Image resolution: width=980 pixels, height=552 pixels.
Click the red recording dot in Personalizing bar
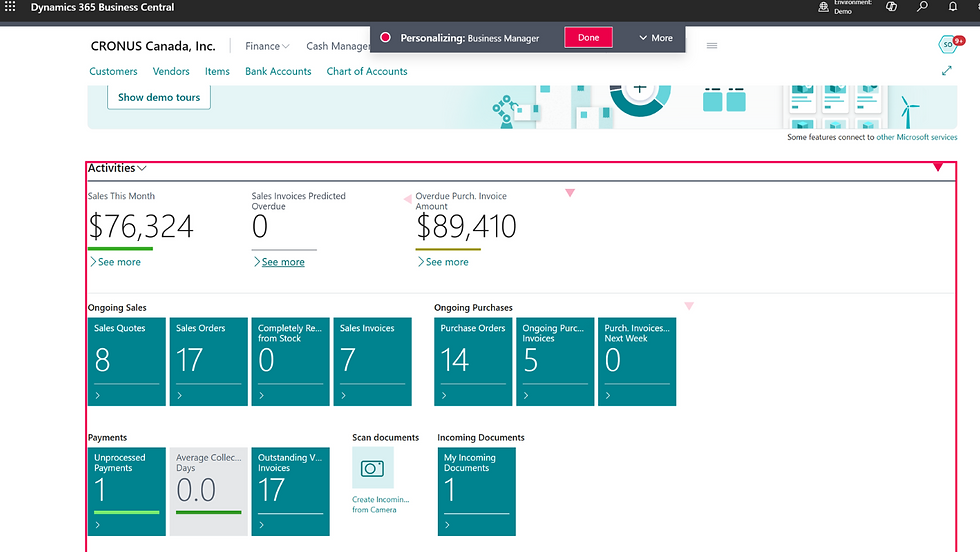click(386, 38)
